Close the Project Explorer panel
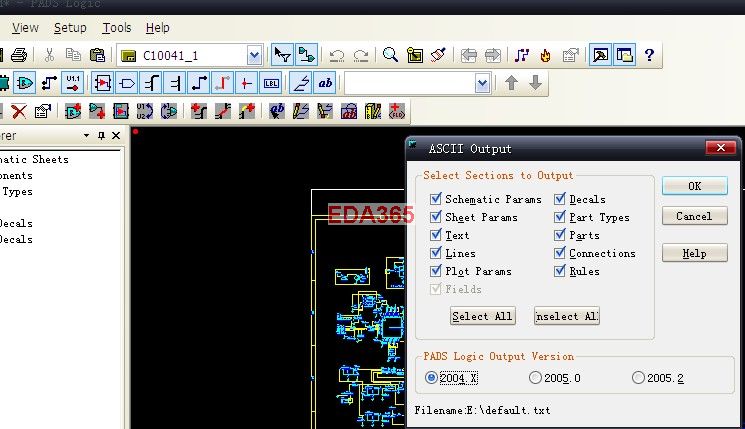Viewport: 745px width, 429px height. pyautogui.click(x=116, y=135)
